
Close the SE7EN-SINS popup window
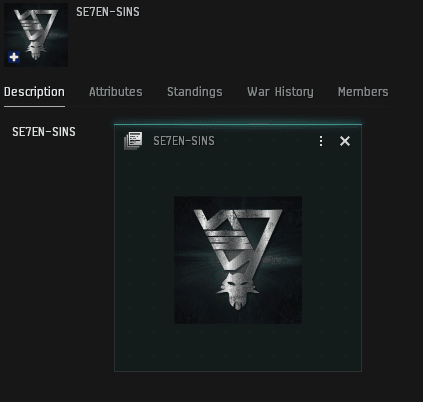(x=345, y=141)
